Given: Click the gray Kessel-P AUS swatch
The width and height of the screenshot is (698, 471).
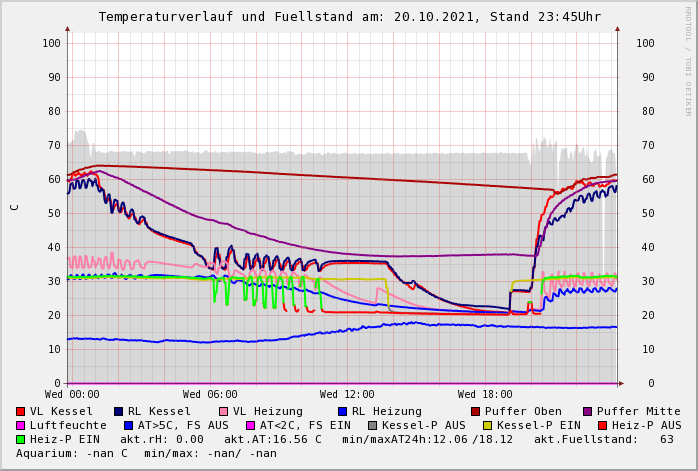Looking at the screenshot, I should coord(373,425).
